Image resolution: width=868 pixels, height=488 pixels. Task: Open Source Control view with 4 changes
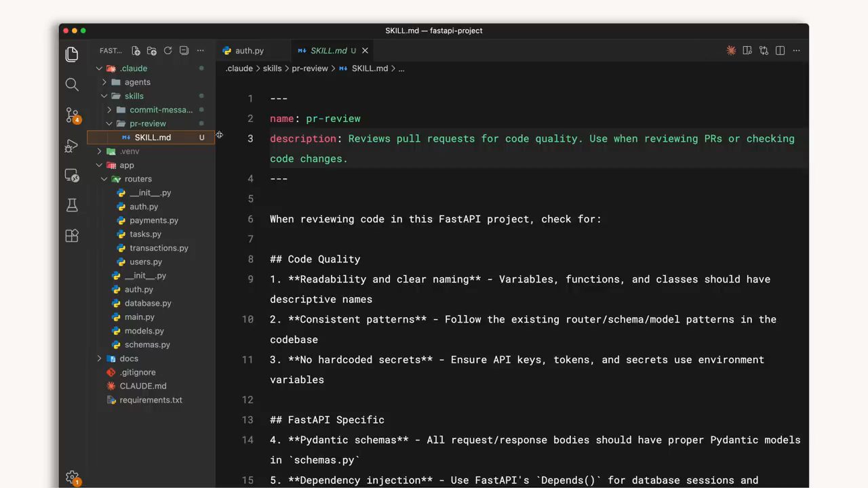pos(73,115)
